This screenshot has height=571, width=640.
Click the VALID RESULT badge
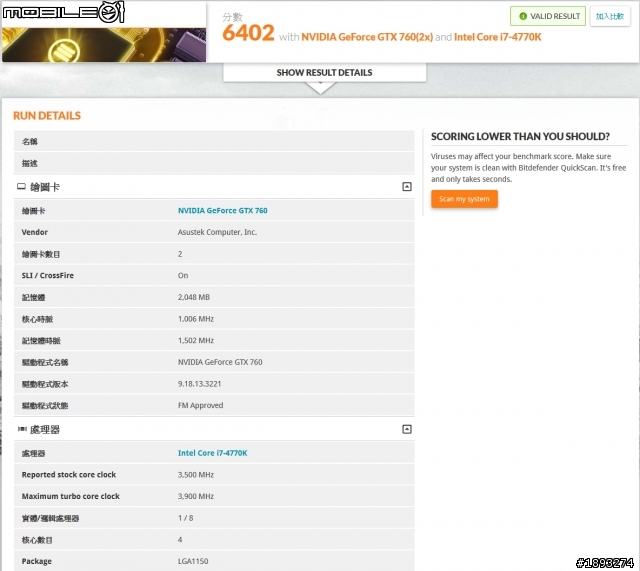click(x=548, y=16)
